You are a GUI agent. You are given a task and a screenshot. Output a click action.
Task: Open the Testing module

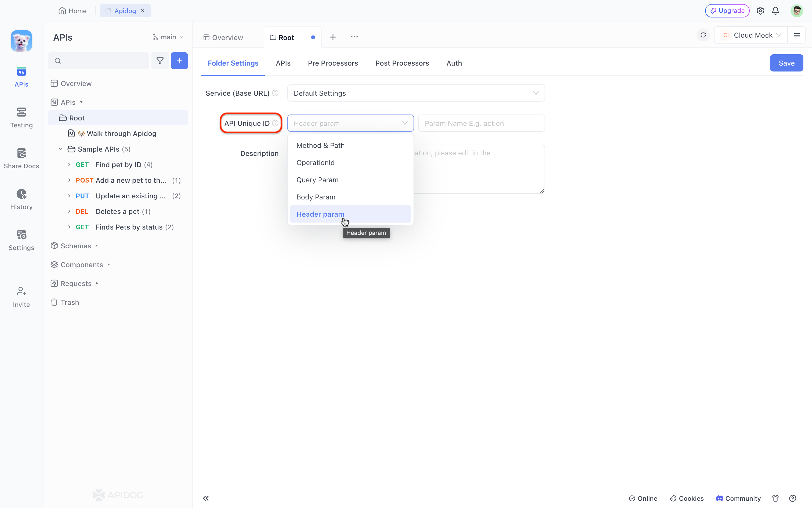pyautogui.click(x=21, y=118)
